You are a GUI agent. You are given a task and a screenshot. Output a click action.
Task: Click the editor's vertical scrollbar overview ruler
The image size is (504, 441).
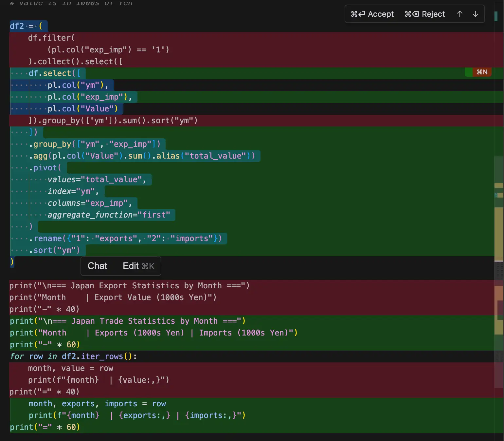coord(499,220)
